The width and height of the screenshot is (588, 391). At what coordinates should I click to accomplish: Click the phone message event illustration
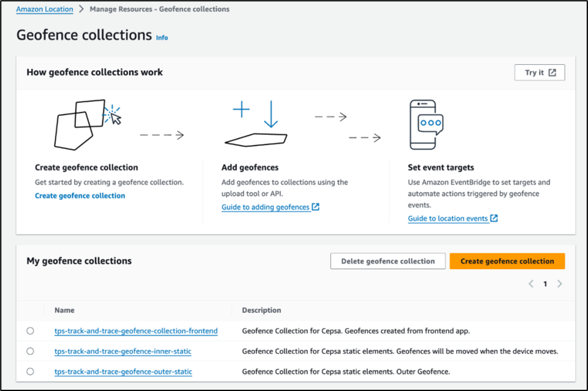pos(422,125)
